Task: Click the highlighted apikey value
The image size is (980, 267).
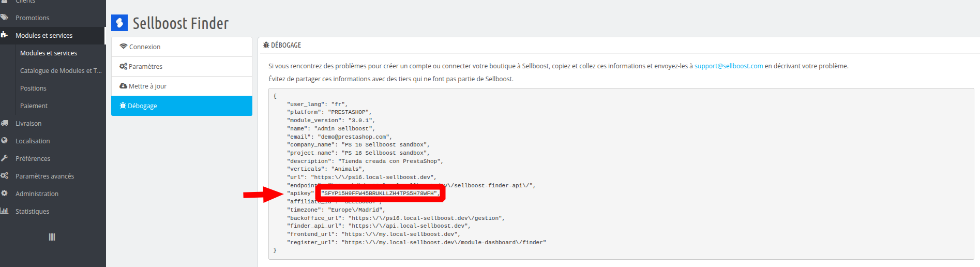Action: [380, 194]
